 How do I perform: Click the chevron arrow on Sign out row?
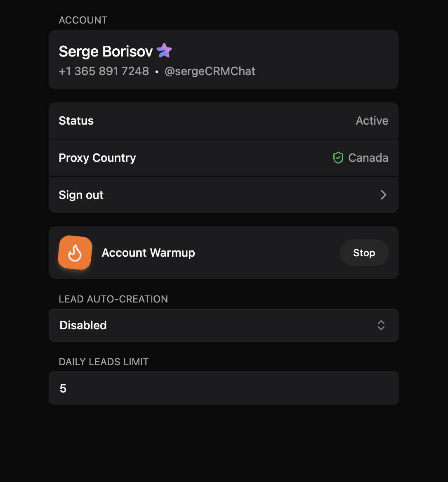383,194
